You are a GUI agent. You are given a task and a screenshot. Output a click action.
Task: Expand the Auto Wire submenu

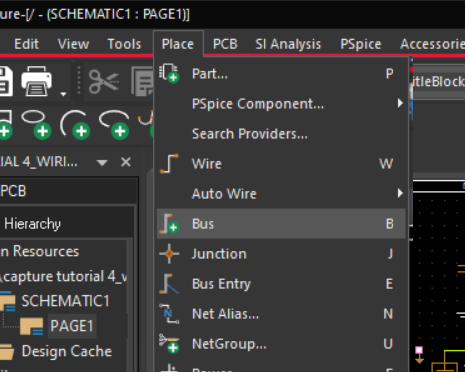(x=281, y=194)
